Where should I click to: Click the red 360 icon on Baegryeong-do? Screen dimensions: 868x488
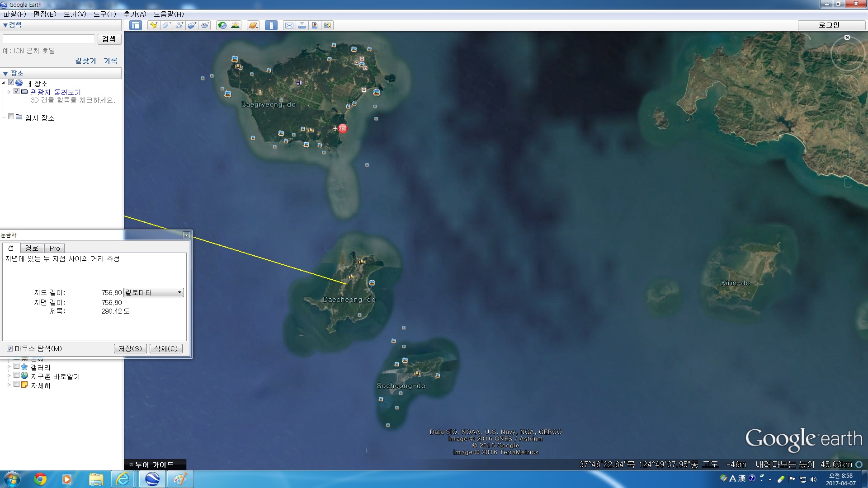[343, 128]
